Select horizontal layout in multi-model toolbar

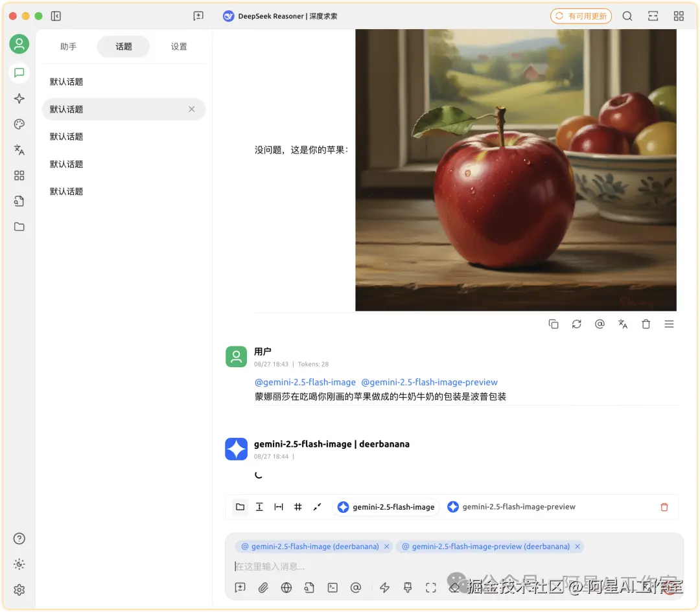tap(279, 506)
